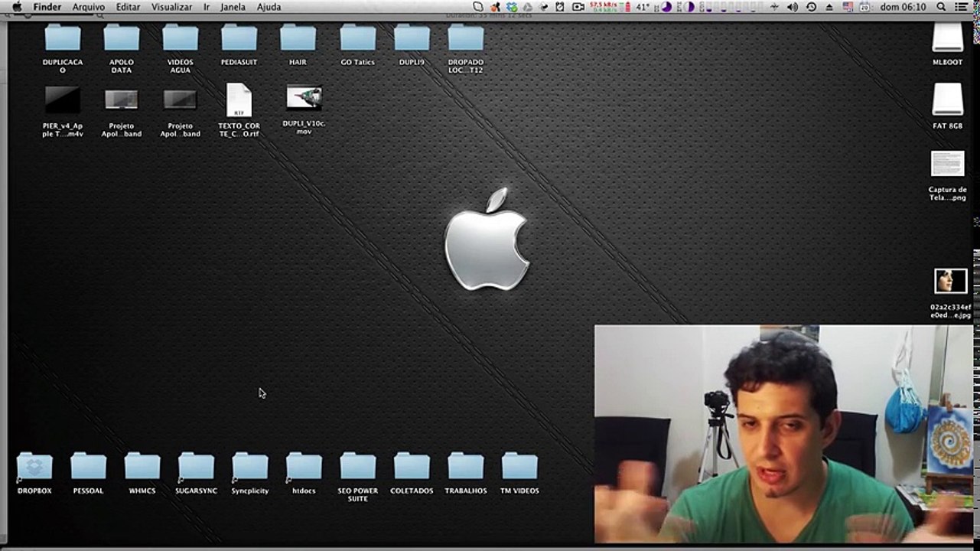Select the DROPADO LOC...T12 folder
980x551 pixels.
pos(466,37)
